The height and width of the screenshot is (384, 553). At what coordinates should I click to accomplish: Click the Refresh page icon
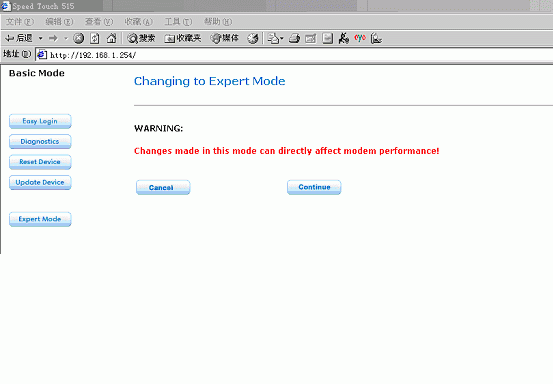95,38
